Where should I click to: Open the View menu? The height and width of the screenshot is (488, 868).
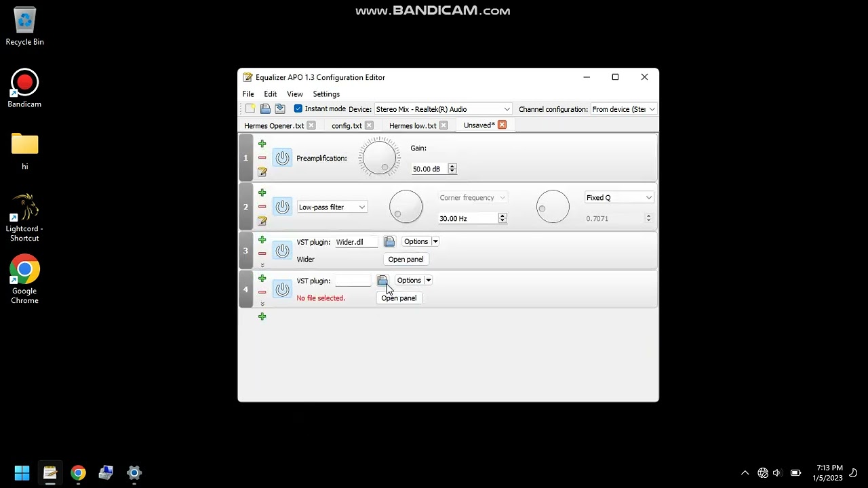click(294, 94)
